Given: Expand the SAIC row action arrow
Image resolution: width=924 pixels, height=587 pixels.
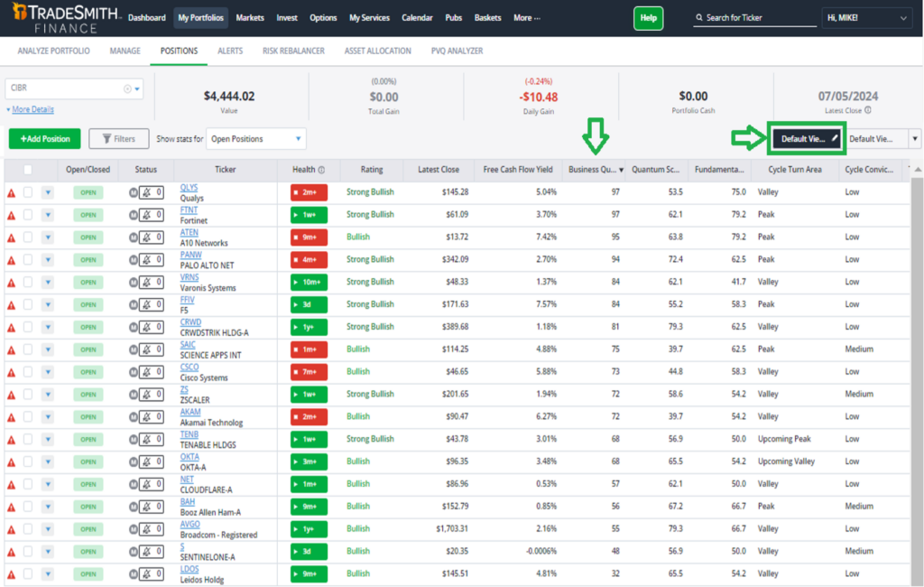Looking at the screenshot, I should click(x=48, y=349).
